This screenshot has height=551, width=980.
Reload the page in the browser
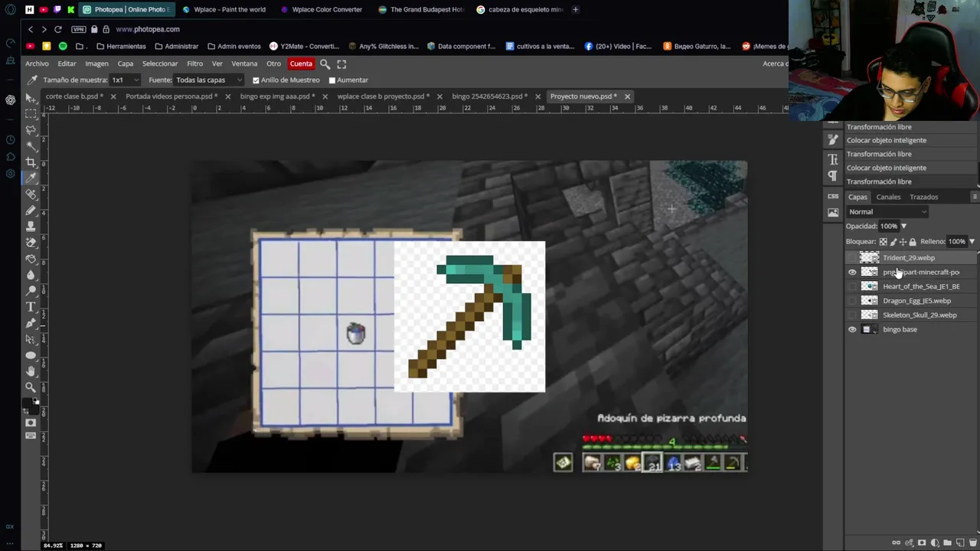click(x=57, y=29)
